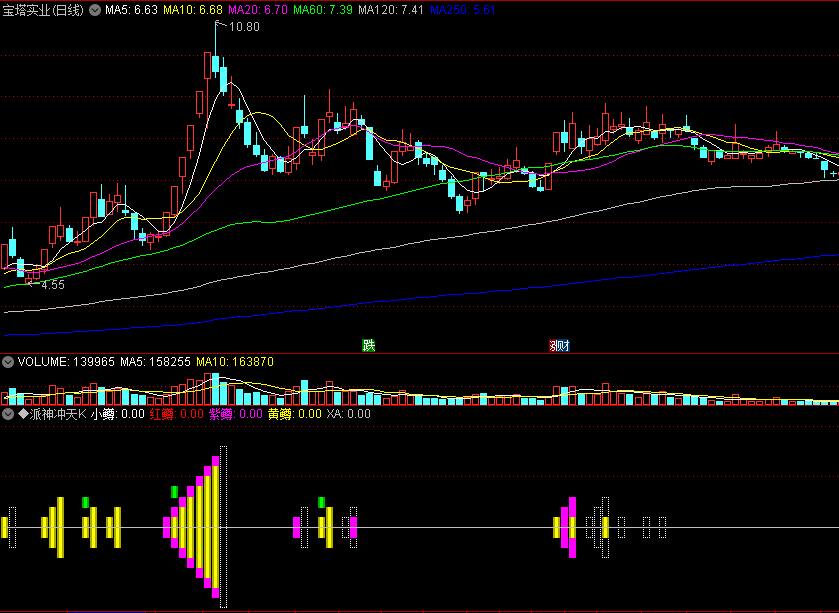Image resolution: width=839 pixels, height=613 pixels.
Task: Click the volume MA10: 163870 label
Action: click(x=235, y=362)
